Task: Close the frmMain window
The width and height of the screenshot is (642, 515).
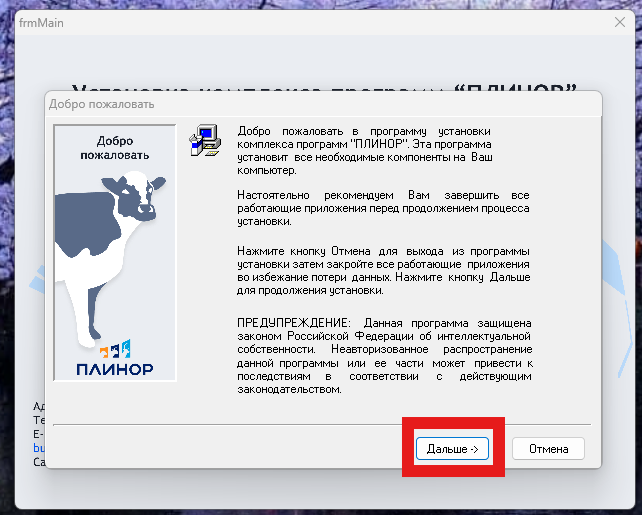Action: 619,23
